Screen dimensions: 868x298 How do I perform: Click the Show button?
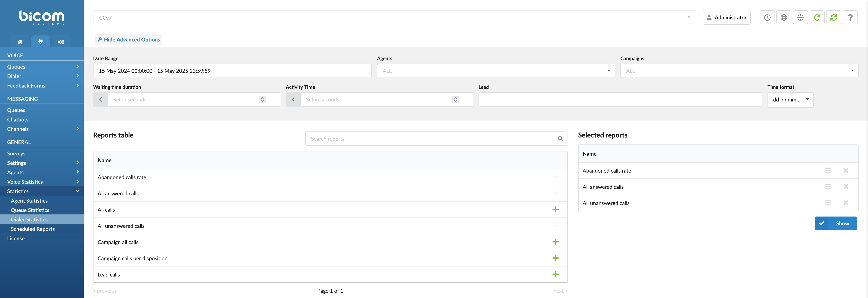836,223
